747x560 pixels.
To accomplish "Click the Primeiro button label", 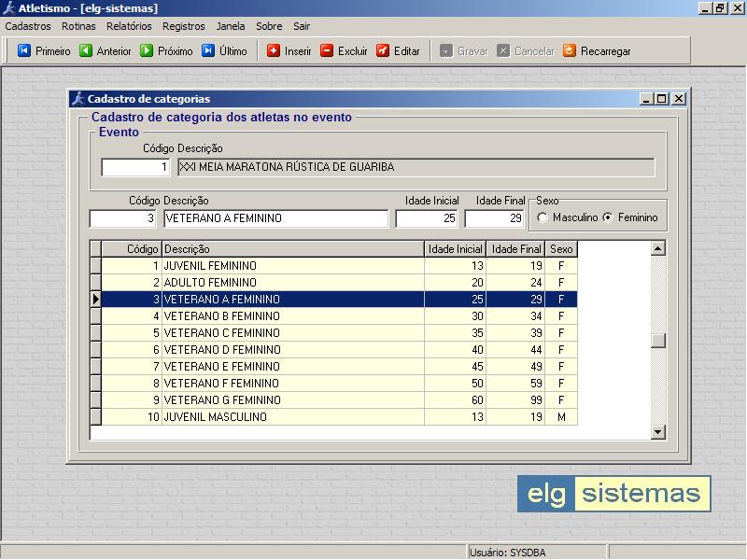I will 53,51.
